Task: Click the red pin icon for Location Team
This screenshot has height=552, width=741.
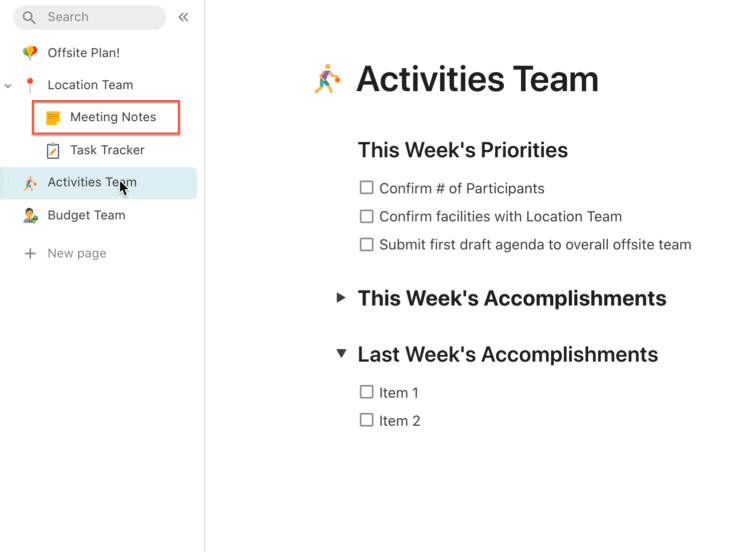Action: pos(30,85)
